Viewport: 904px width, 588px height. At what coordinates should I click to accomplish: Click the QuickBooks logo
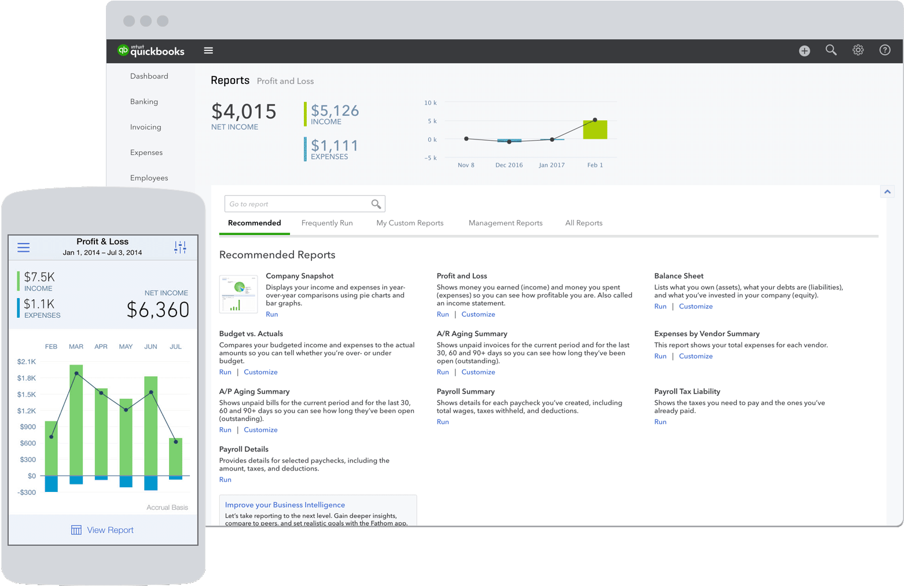pyautogui.click(x=151, y=51)
